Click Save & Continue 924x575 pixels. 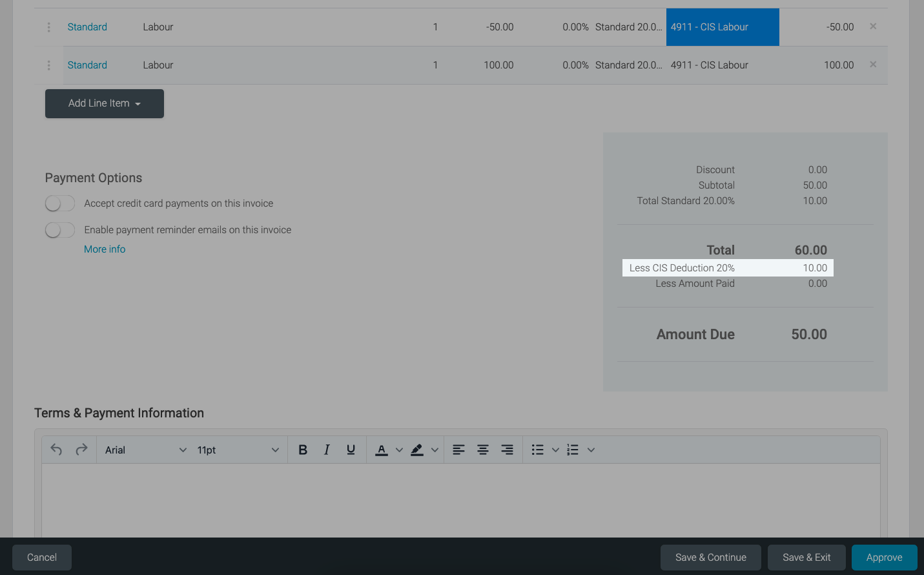(x=711, y=558)
